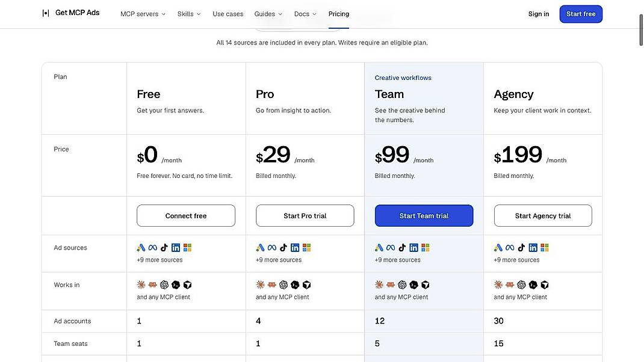
Task: Click Meta icon in Team plan sources
Action: [391, 248]
